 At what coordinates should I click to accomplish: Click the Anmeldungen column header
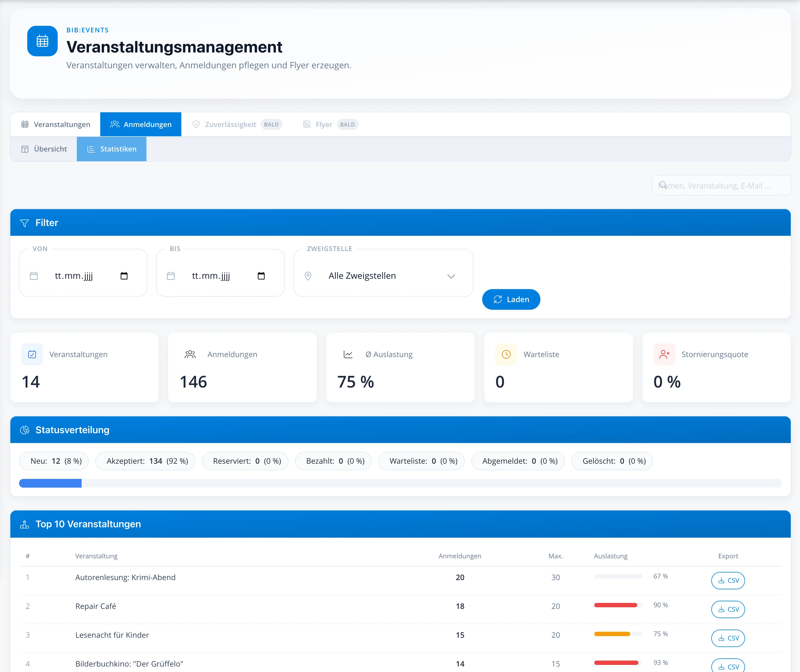pyautogui.click(x=460, y=556)
